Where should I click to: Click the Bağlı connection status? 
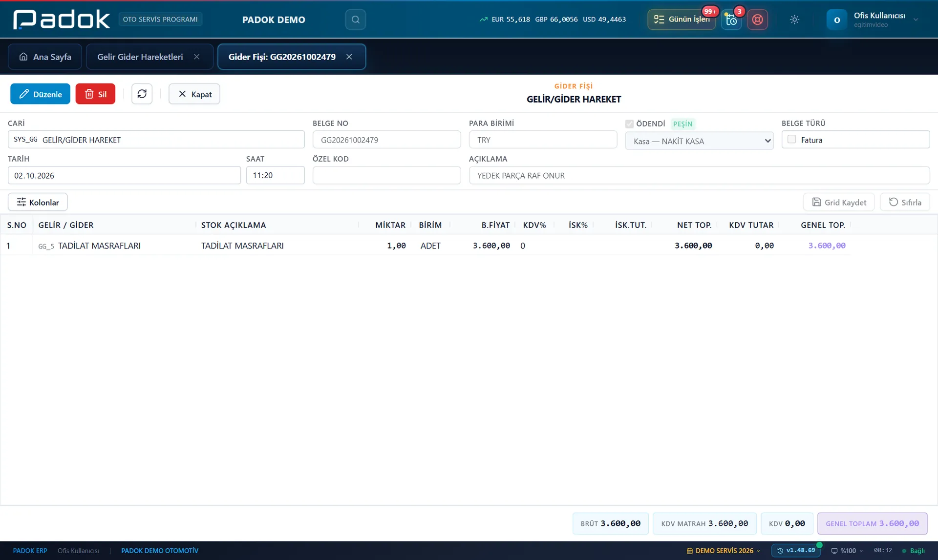coord(913,551)
